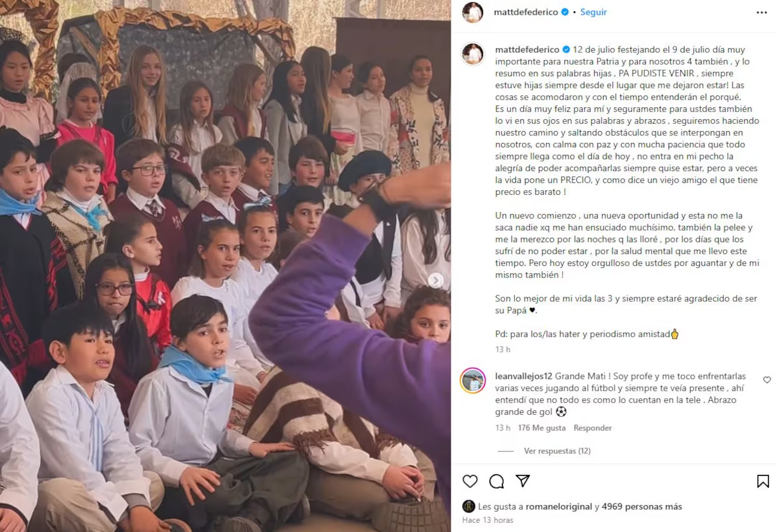View the 4969 personas más likers
This screenshot has width=777, height=532.
click(x=642, y=507)
